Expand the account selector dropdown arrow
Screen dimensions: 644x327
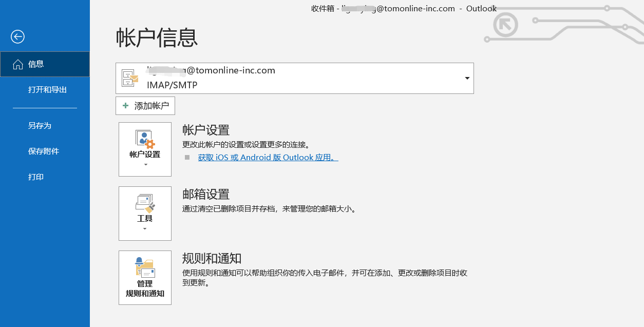(467, 78)
